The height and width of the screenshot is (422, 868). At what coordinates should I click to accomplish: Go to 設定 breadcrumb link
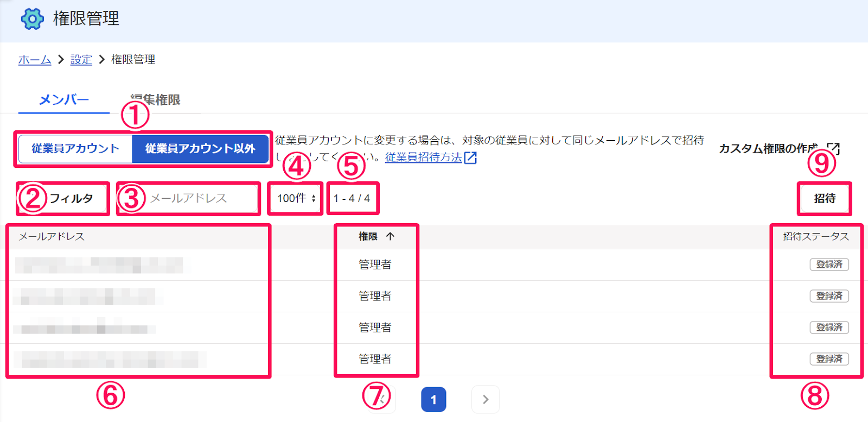(81, 60)
